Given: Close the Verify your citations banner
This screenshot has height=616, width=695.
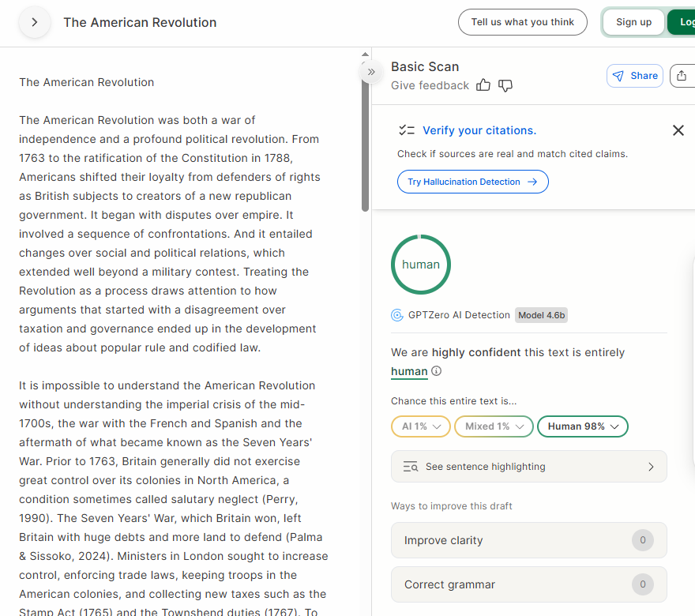Looking at the screenshot, I should pos(678,130).
